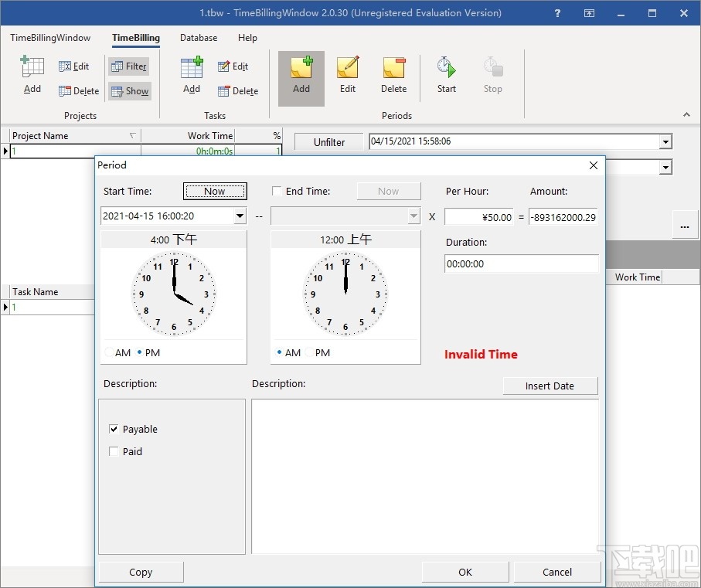The width and height of the screenshot is (701, 588).
Task: Open the start time date dropdown
Action: point(240,217)
